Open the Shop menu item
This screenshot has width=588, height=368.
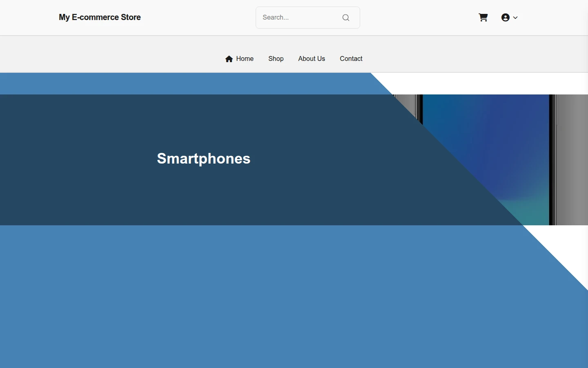[276, 59]
